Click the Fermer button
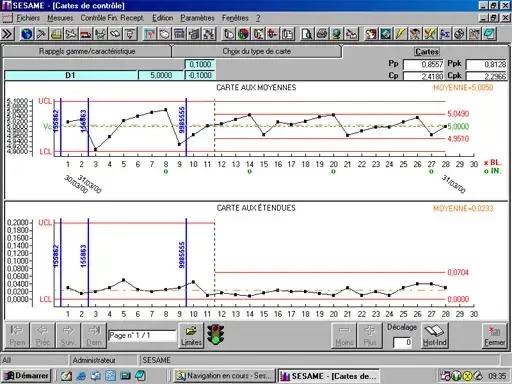The image size is (512, 384). coord(494,335)
